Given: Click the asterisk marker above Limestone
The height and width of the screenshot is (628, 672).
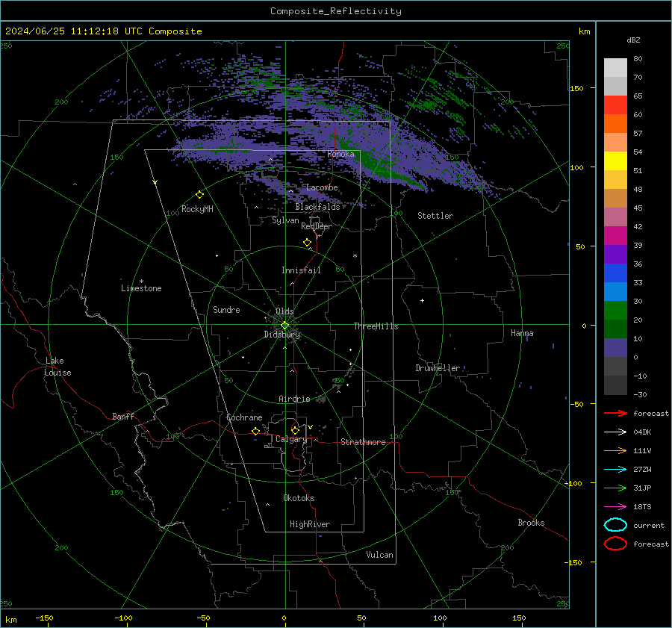Looking at the screenshot, I should pyautogui.click(x=141, y=282).
